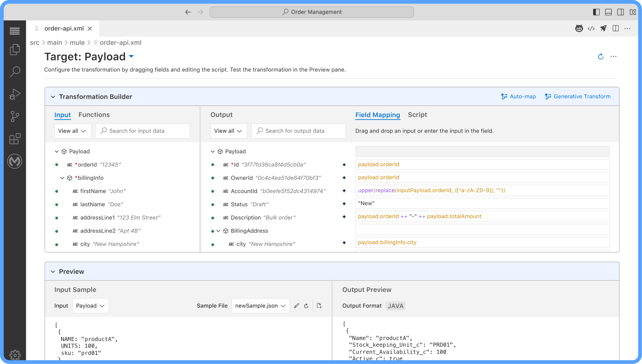
Task: Open Run and Debug view
Action: 15,94
